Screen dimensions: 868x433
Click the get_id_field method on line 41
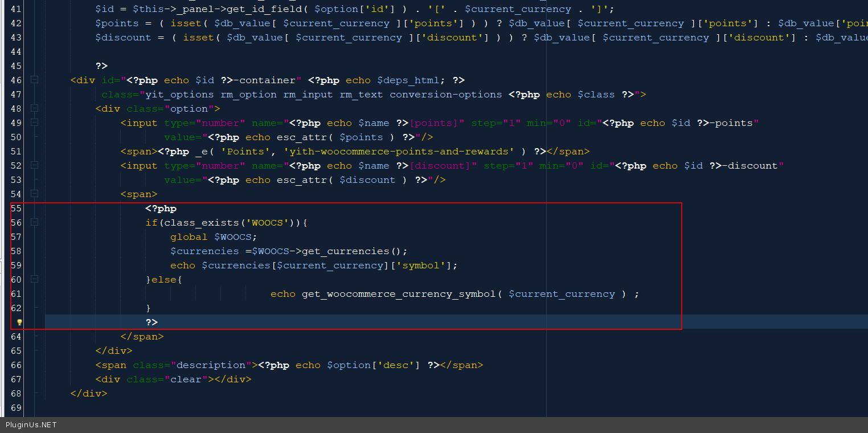coord(264,9)
